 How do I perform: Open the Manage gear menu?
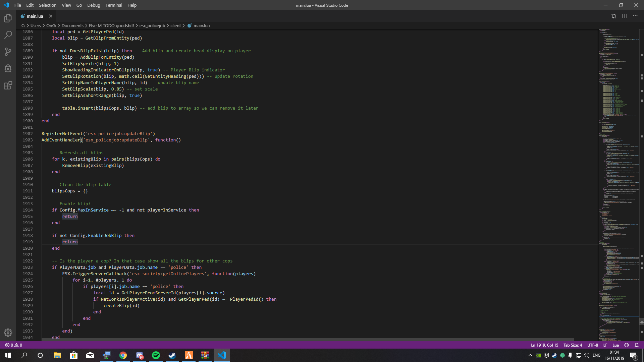(8, 333)
